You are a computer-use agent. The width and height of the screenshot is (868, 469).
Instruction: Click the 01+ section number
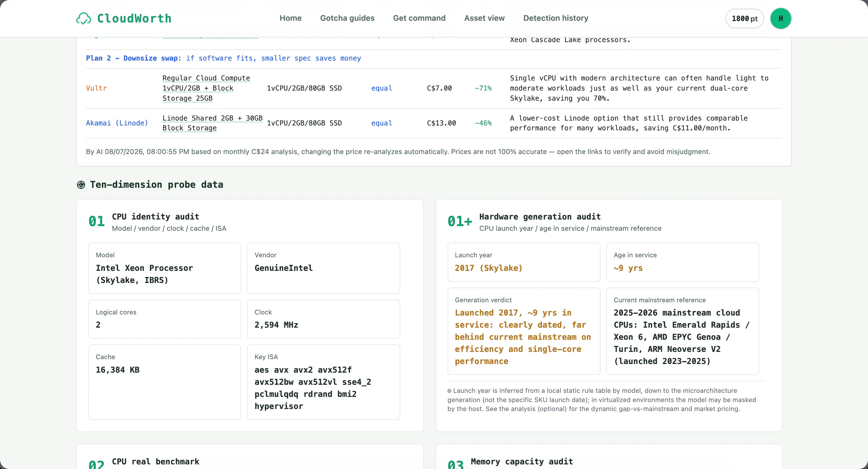pos(460,221)
